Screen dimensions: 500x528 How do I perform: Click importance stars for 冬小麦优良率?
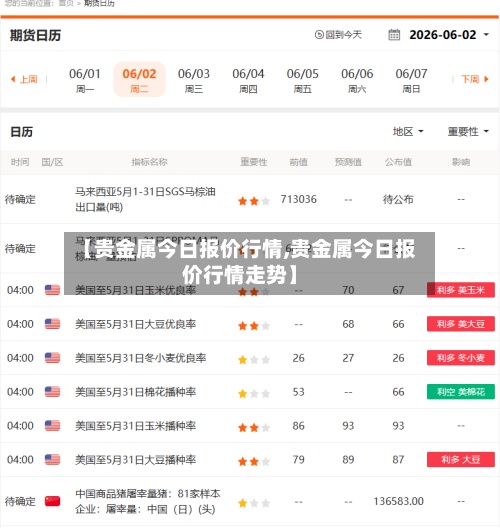[x=254, y=360]
